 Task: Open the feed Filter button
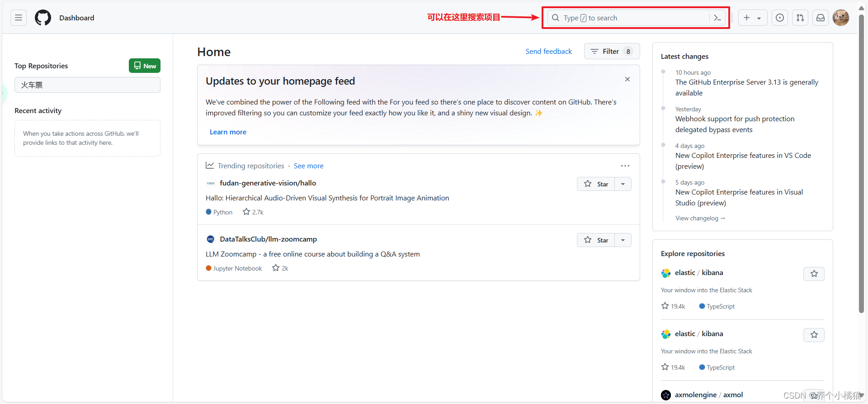[x=612, y=51]
